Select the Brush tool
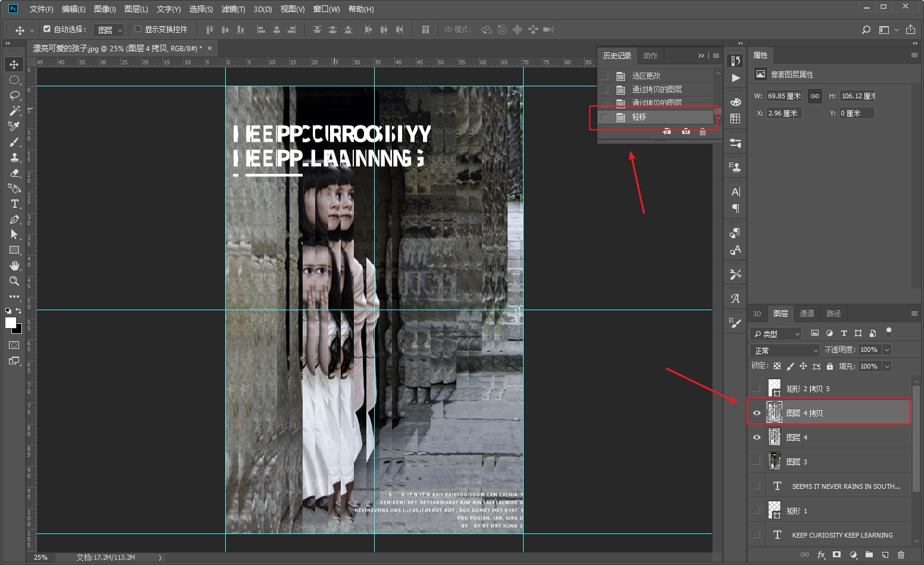This screenshot has height=565, width=924. tap(14, 142)
